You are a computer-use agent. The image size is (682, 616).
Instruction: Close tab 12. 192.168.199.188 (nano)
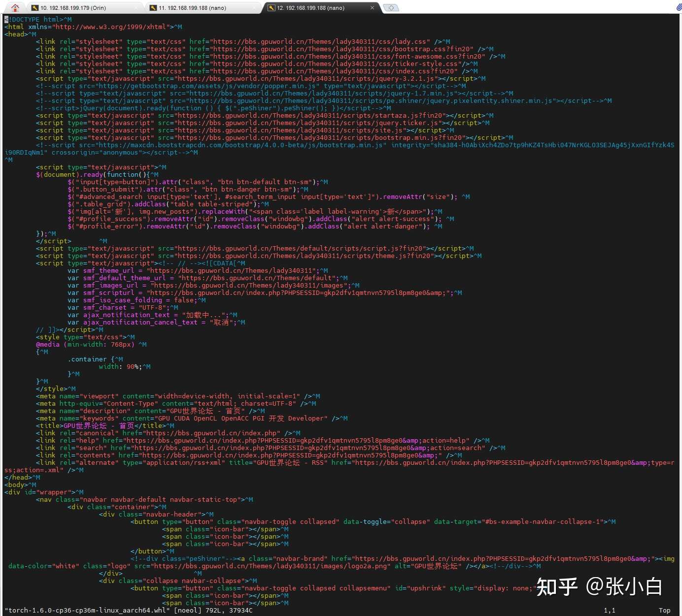[x=372, y=8]
